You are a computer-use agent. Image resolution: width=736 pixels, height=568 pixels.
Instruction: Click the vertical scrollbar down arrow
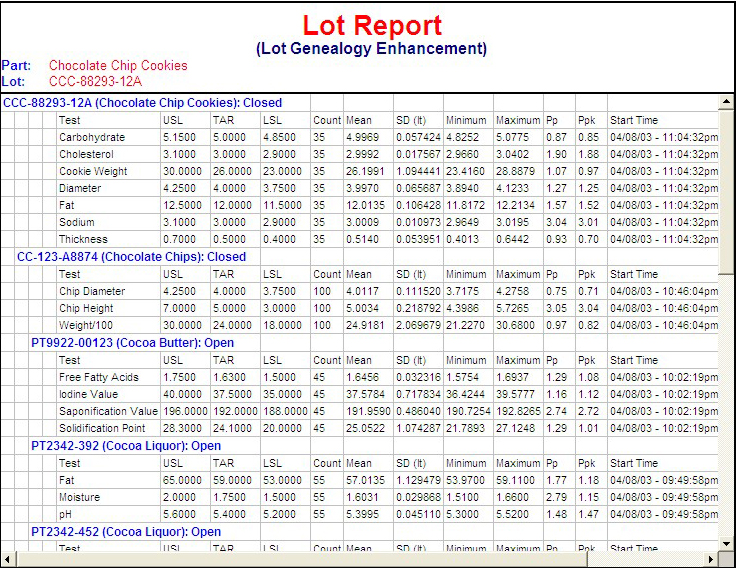point(726,544)
